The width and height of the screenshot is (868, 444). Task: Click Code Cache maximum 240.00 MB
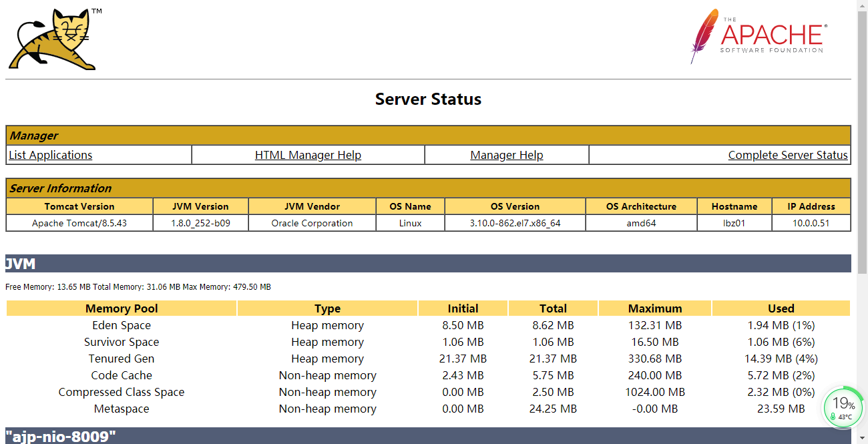655,375
